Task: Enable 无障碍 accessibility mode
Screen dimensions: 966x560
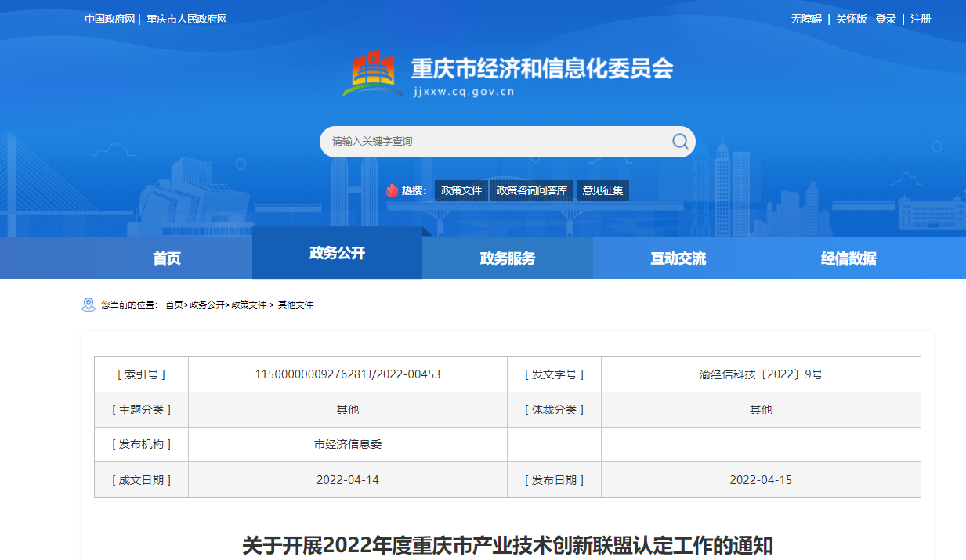Action: (x=806, y=19)
